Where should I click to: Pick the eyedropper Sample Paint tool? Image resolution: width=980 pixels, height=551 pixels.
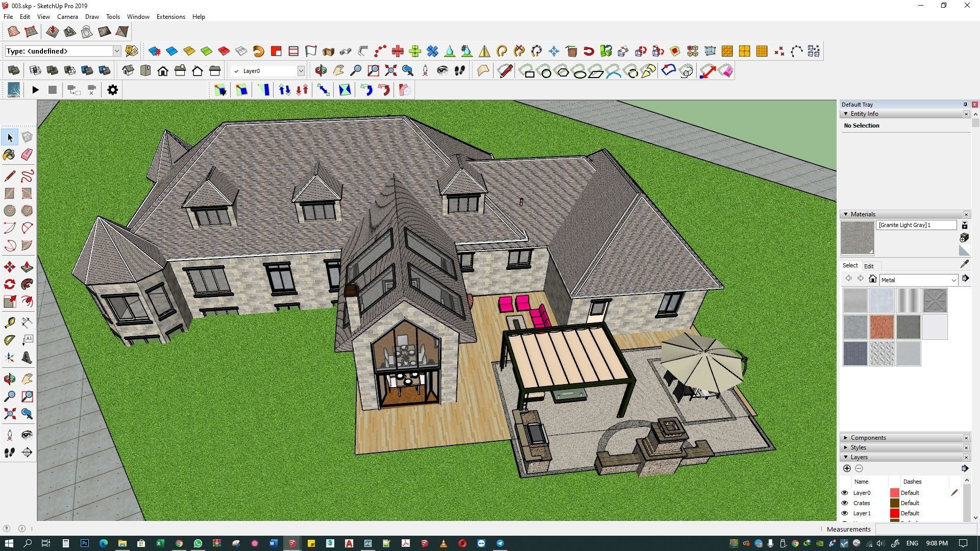click(964, 264)
